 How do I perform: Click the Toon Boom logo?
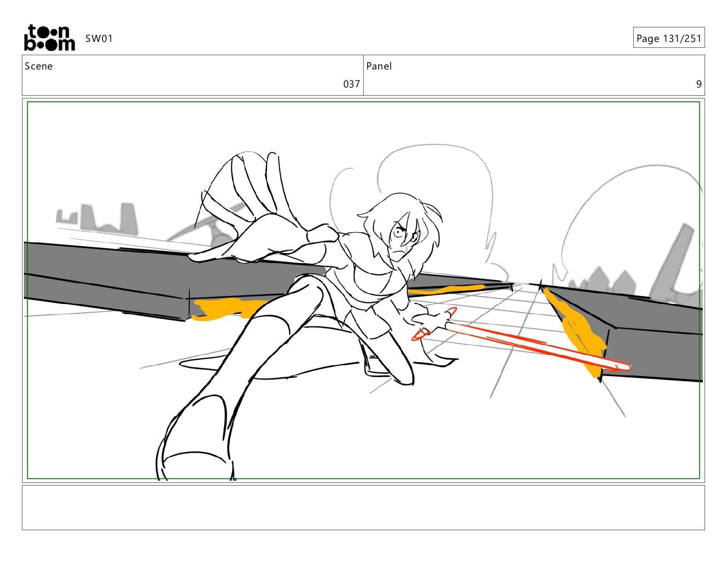click(x=50, y=38)
